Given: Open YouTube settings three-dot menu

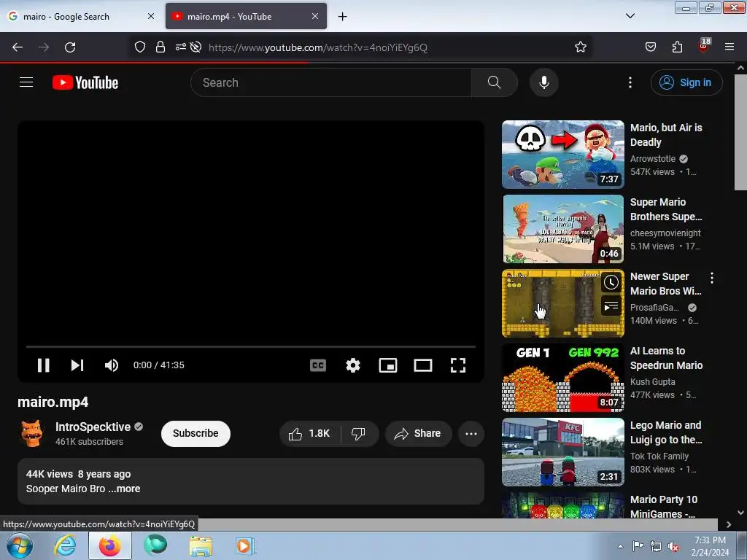Looking at the screenshot, I should [630, 82].
